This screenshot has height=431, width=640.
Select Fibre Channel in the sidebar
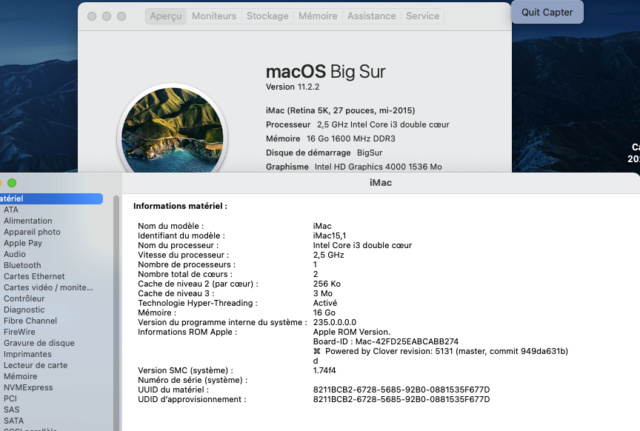(30, 321)
